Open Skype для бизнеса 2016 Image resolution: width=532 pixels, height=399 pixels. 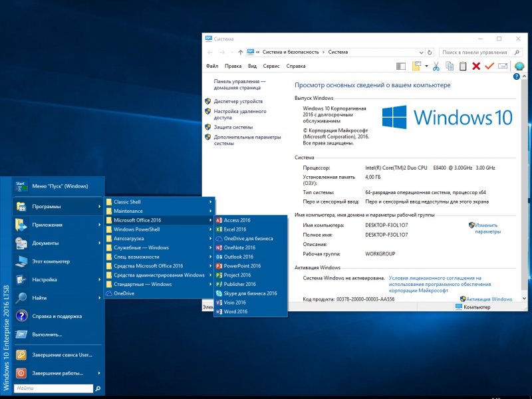[251, 293]
